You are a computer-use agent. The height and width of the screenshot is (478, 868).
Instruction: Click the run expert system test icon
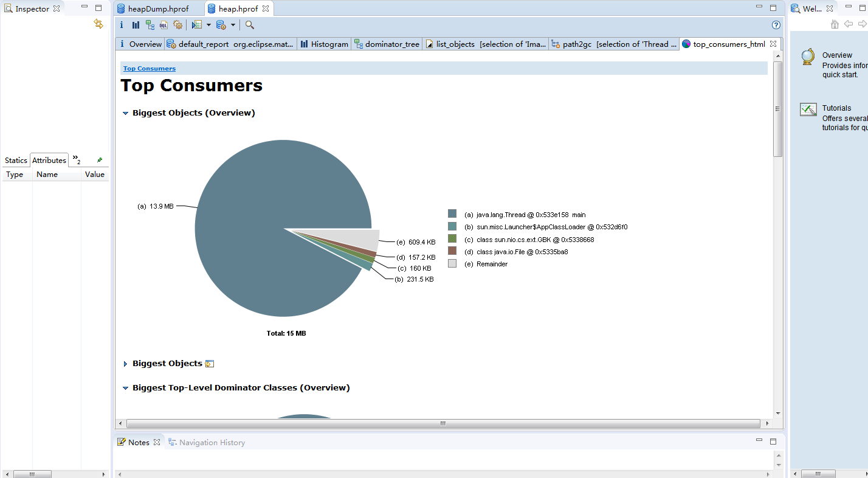click(196, 25)
